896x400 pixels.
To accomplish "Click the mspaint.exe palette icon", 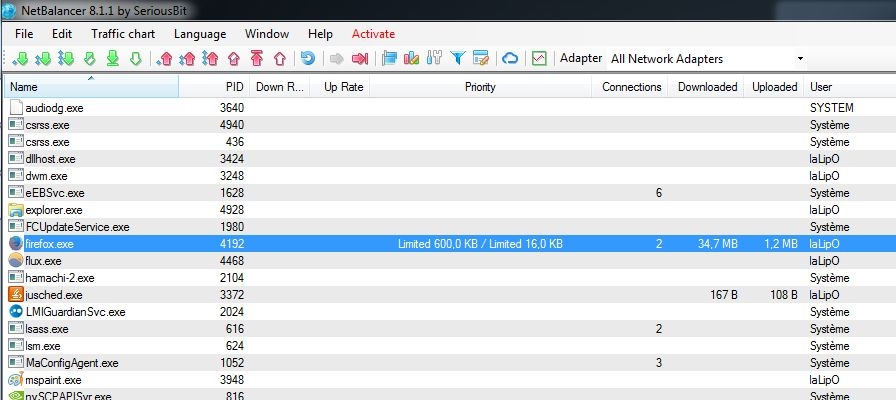I will (16, 380).
